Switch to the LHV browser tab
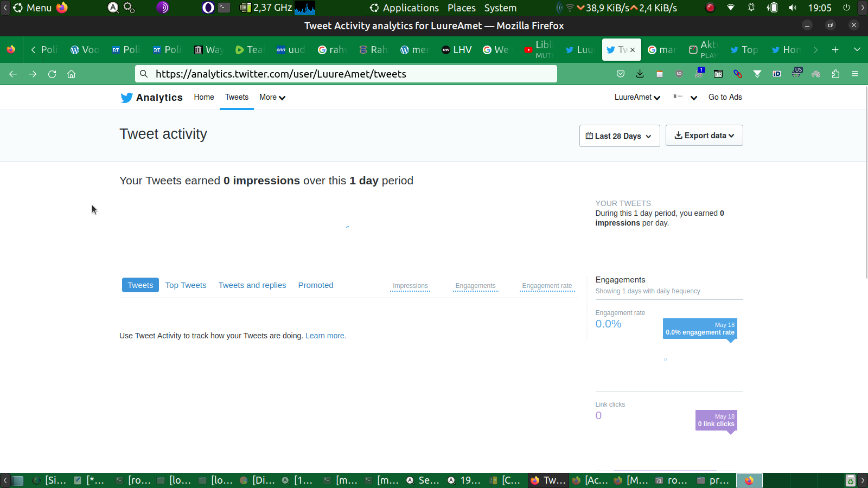Viewport: 868px width, 488px height. (457, 50)
